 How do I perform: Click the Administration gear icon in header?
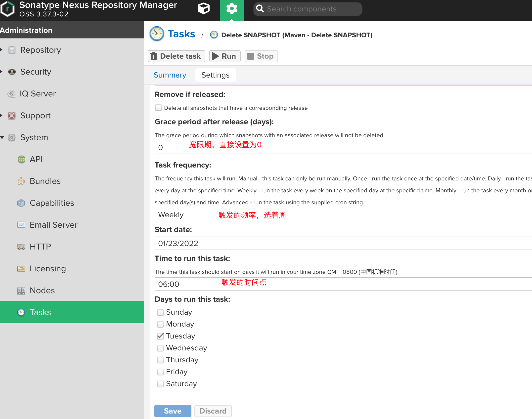[232, 9]
